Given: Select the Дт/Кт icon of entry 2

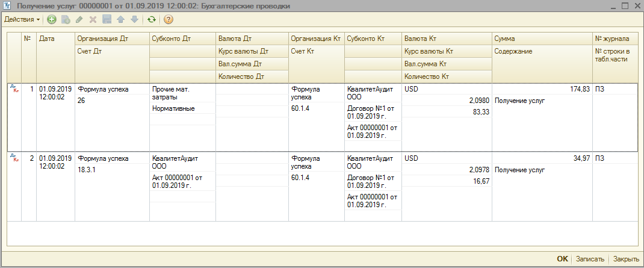Looking at the screenshot, I should [14, 158].
